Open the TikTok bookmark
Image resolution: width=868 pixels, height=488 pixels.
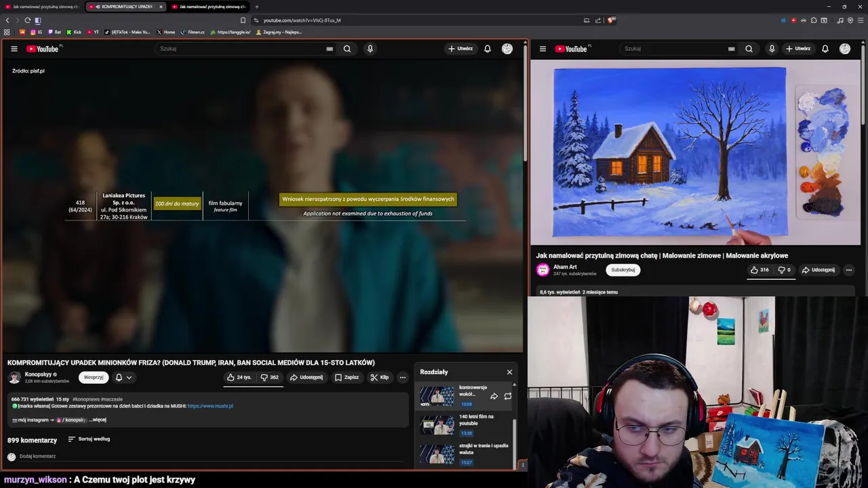(x=127, y=32)
